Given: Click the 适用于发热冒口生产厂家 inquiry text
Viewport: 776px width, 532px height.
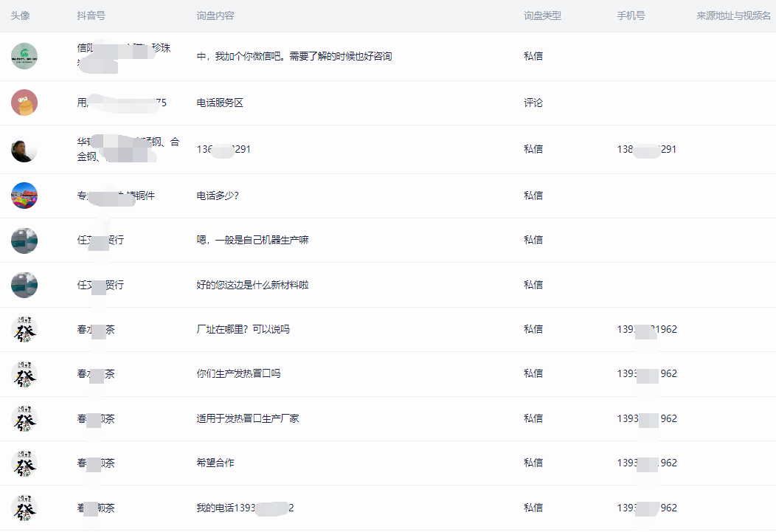Looking at the screenshot, I should click(x=247, y=418).
